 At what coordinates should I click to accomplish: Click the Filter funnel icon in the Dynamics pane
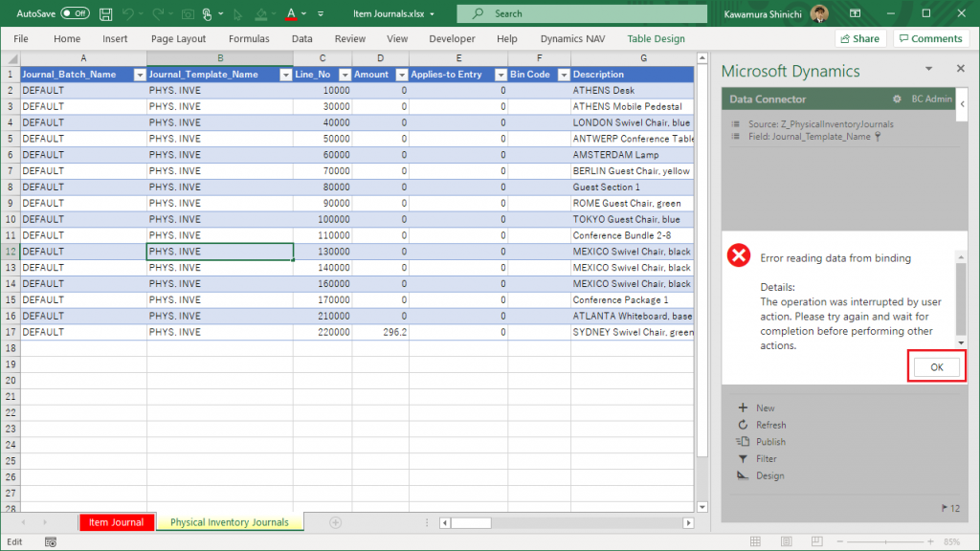[x=743, y=458]
